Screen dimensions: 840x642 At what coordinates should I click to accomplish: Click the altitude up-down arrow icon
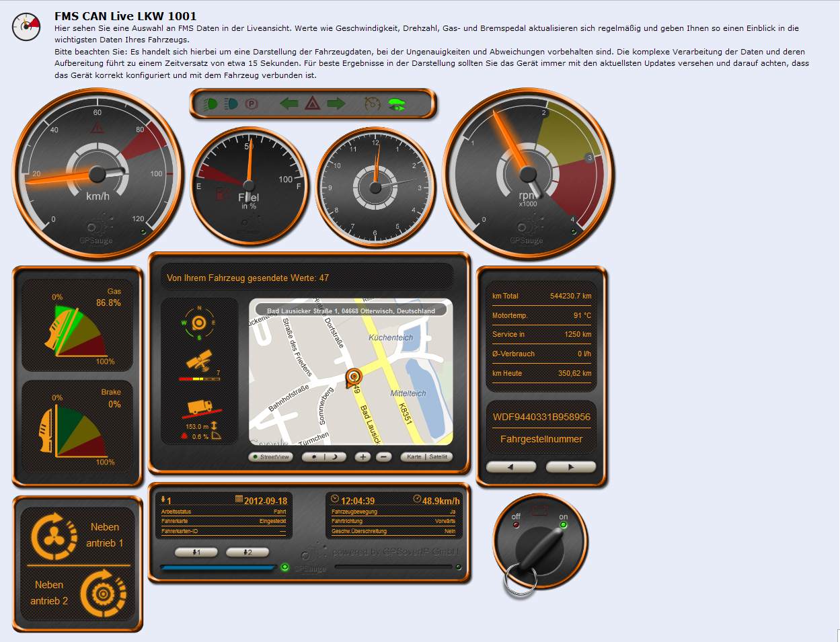(x=214, y=426)
